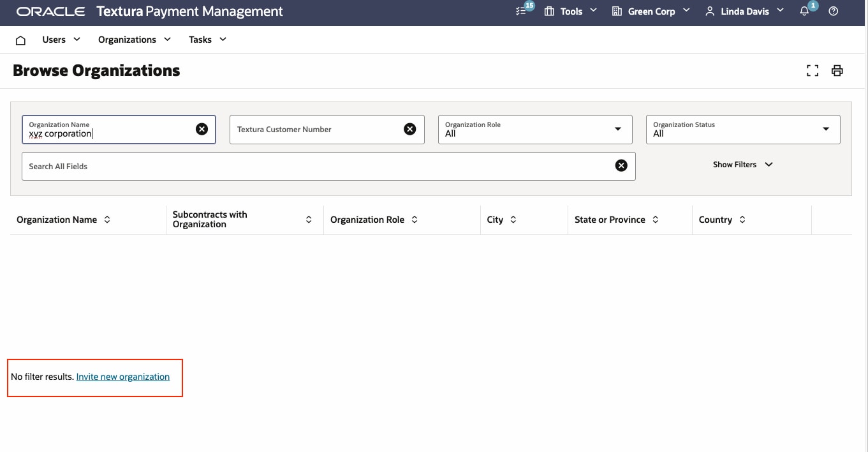Sort by Subcontracts with Organization column

309,220
